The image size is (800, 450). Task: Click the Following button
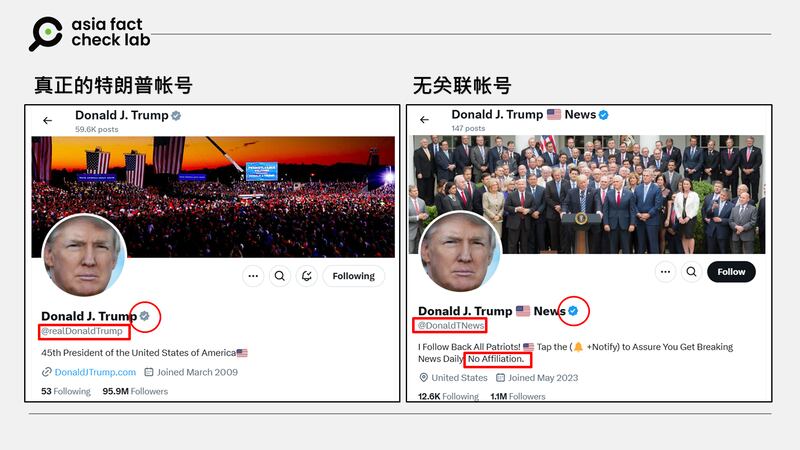pyautogui.click(x=354, y=276)
